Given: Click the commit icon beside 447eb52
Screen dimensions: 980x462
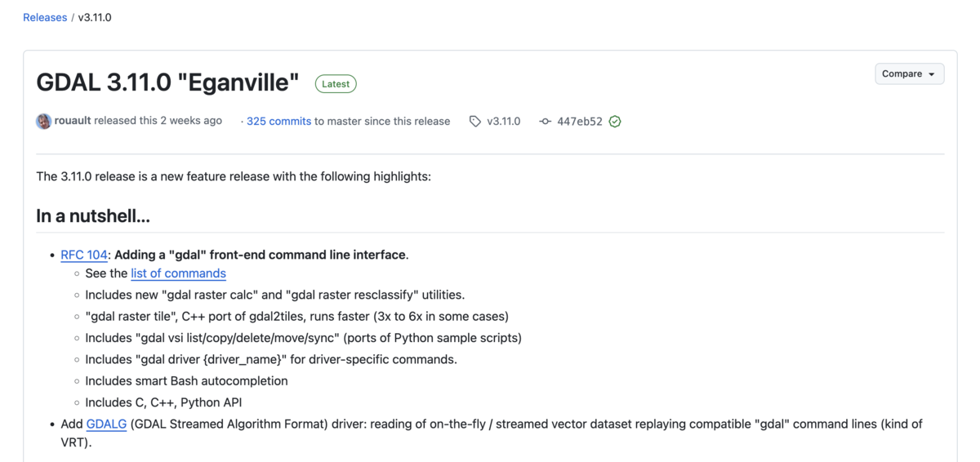Looking at the screenshot, I should (x=546, y=122).
